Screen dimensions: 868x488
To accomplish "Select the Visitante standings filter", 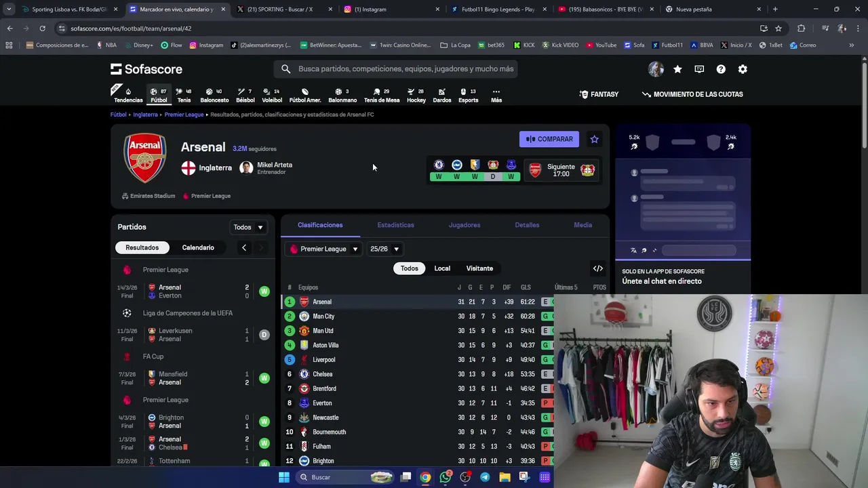I will pyautogui.click(x=479, y=268).
